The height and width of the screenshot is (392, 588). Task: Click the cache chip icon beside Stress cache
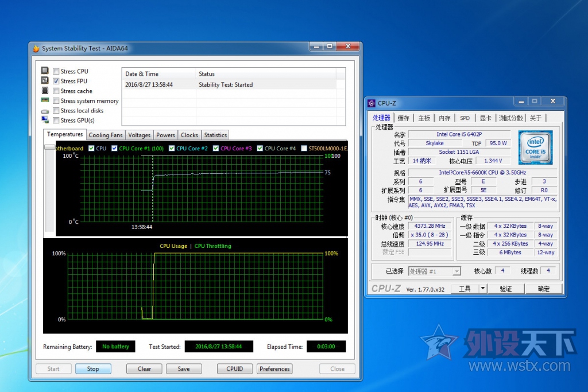coord(45,90)
